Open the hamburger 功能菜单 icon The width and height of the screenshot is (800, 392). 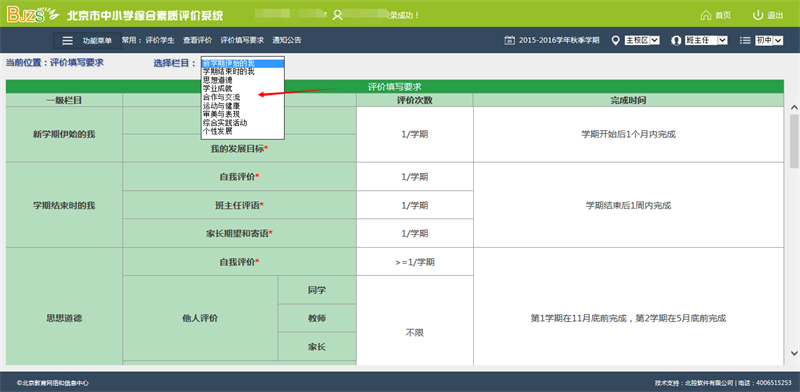(67, 40)
